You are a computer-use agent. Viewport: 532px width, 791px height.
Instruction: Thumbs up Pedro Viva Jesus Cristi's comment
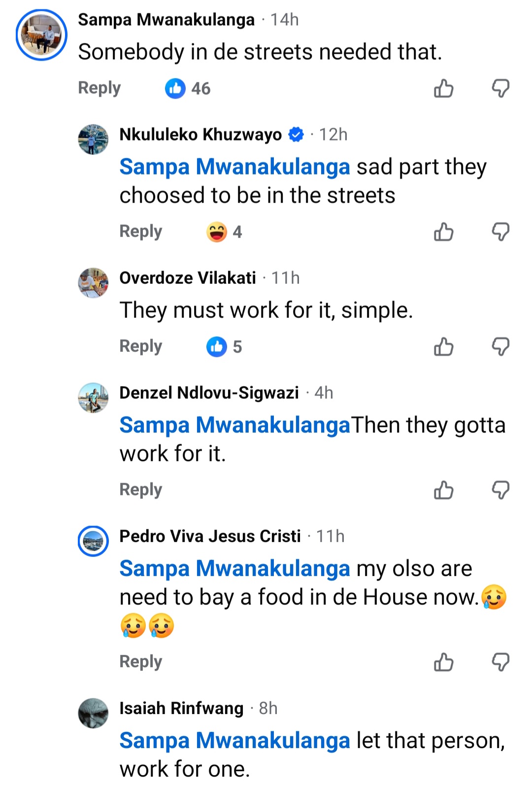tap(443, 662)
